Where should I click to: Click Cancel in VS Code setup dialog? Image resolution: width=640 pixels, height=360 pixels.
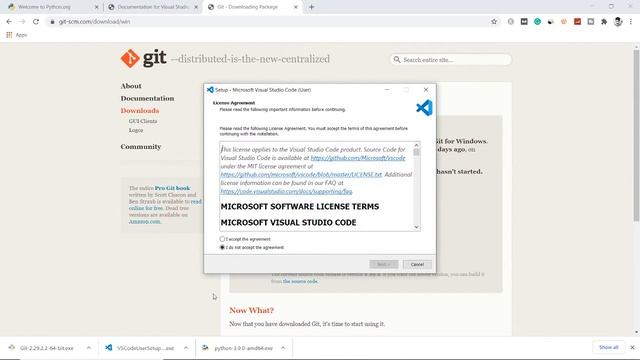(x=417, y=264)
